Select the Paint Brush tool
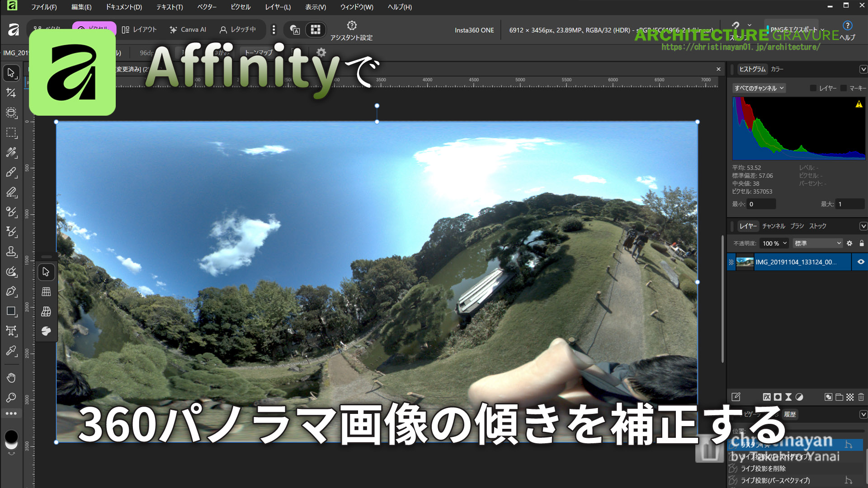 11,172
